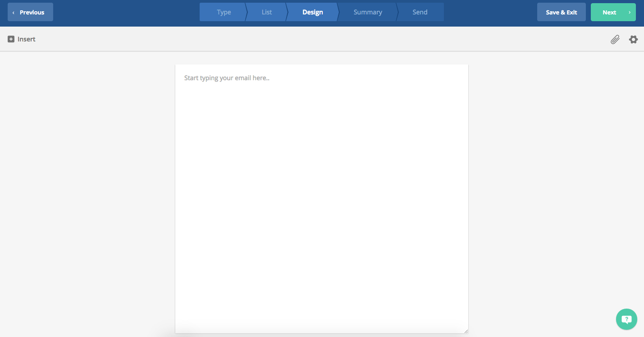Viewport: 644px width, 337px height.
Task: Click the question mark in chat bubble
Action: 626,319
